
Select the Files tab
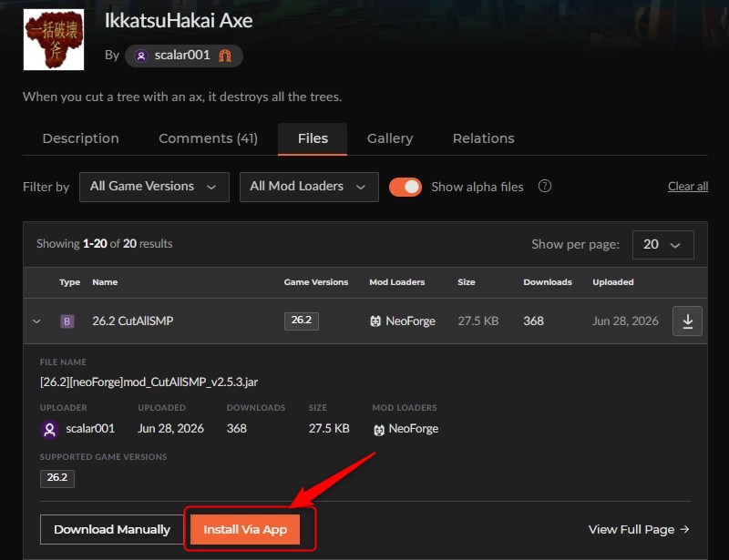(x=313, y=138)
